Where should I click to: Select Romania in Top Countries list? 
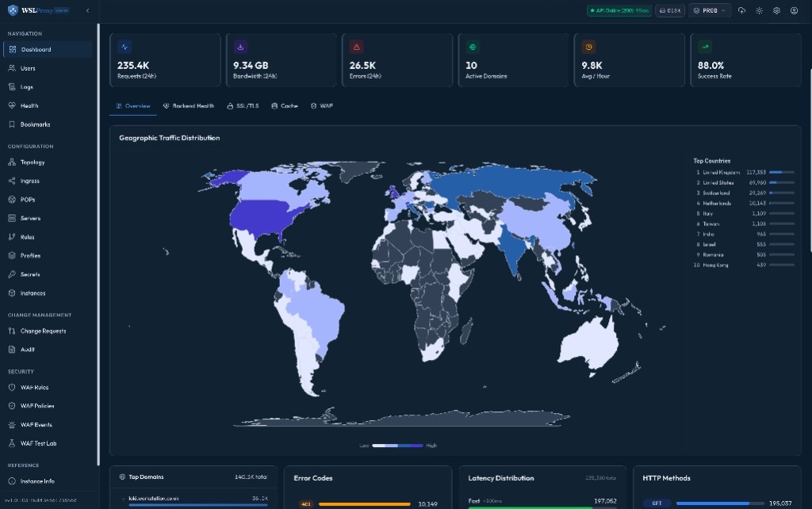point(744,254)
